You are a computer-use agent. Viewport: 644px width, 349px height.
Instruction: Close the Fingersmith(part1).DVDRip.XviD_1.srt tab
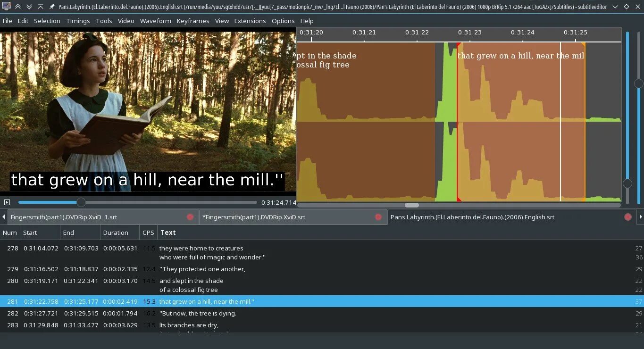click(x=190, y=217)
